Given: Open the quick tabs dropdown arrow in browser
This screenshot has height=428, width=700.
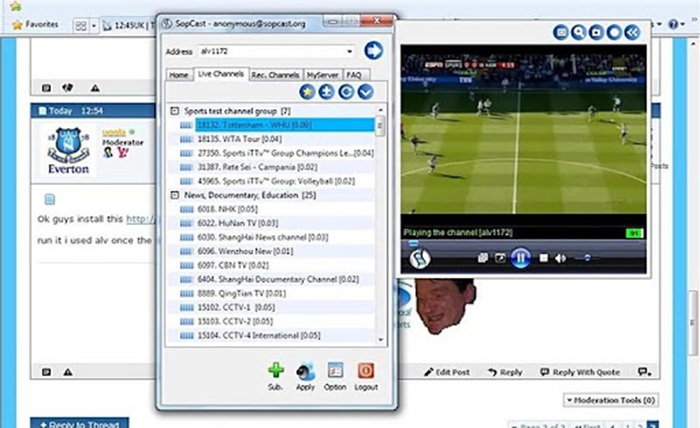Looking at the screenshot, I should point(94,26).
